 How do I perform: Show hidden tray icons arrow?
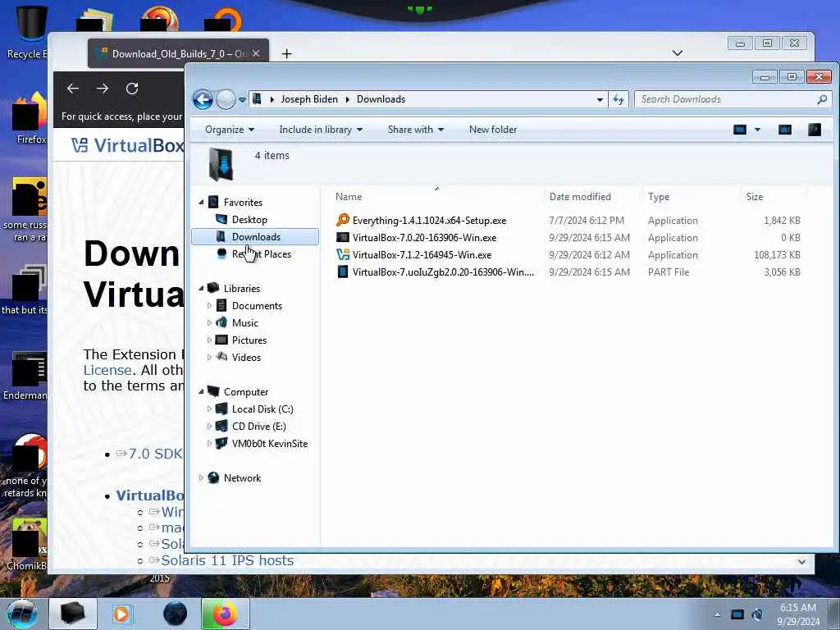pos(717,614)
